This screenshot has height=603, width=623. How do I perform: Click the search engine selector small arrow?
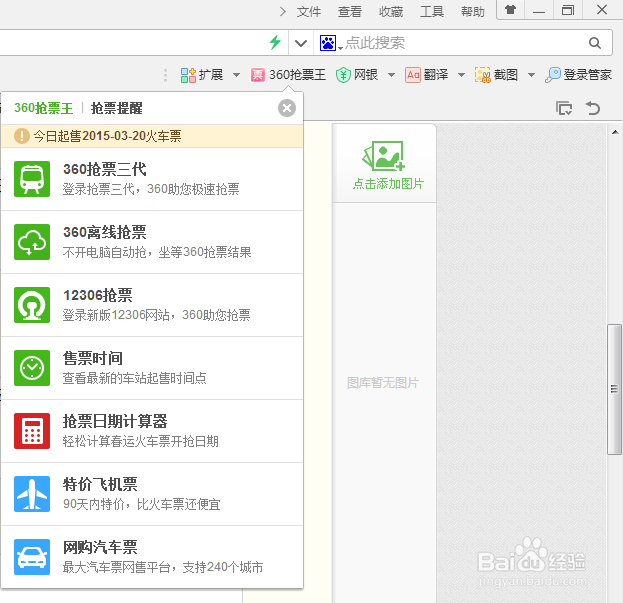[x=340, y=48]
